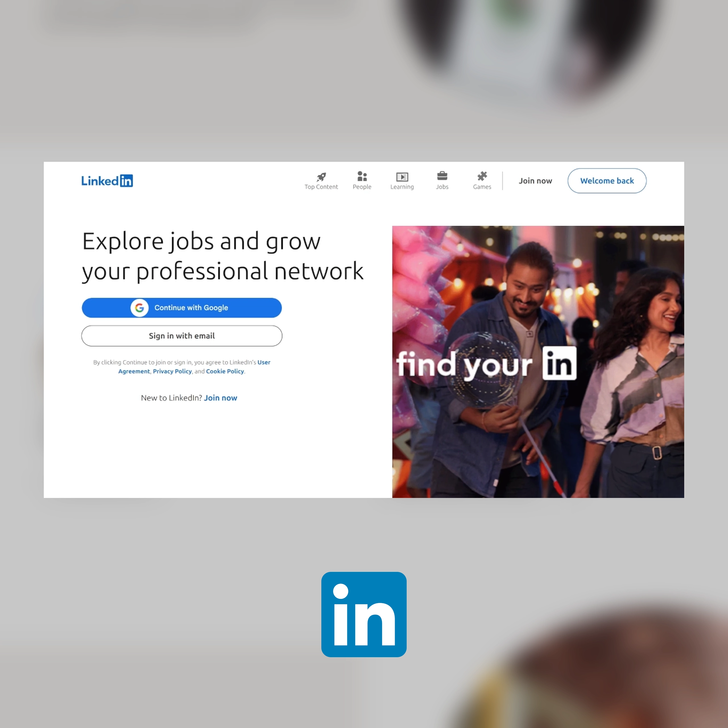Click Join now beside 'New to LinkedIn?'
The height and width of the screenshot is (728, 728).
tap(220, 398)
